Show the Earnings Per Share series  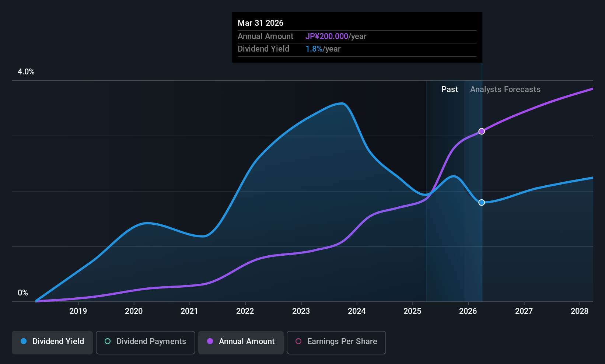(336, 342)
